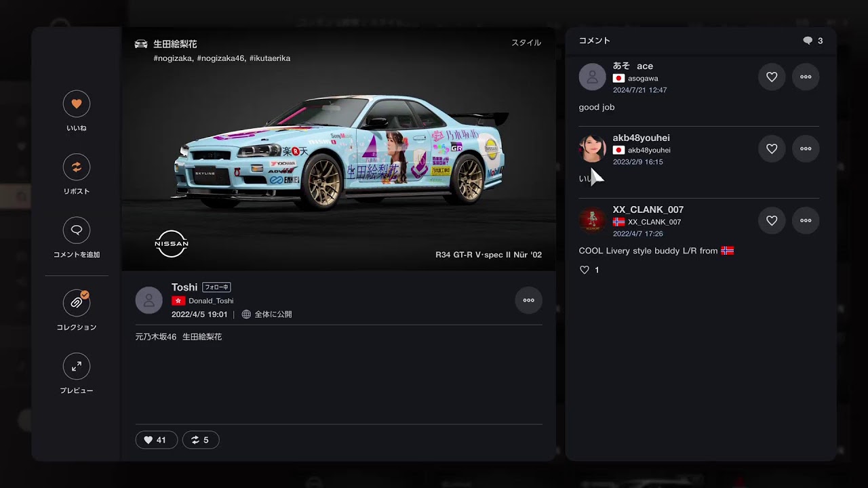This screenshot has width=868, height=488.
Task: Click the 生田絵梨花 livery title
Action: tap(175, 43)
